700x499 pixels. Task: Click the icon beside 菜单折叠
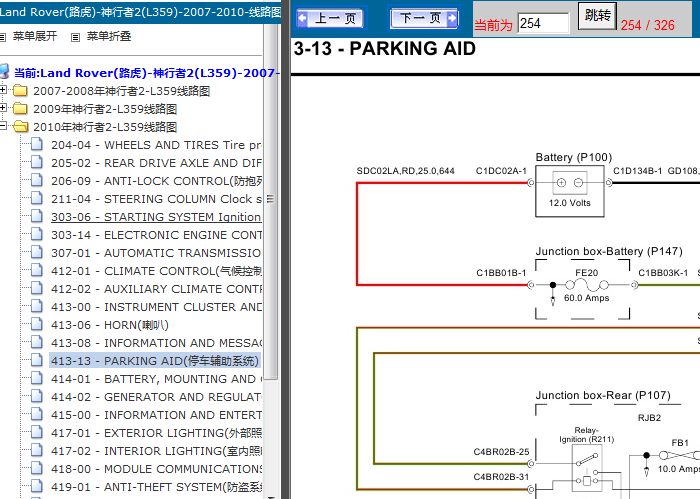[75, 37]
